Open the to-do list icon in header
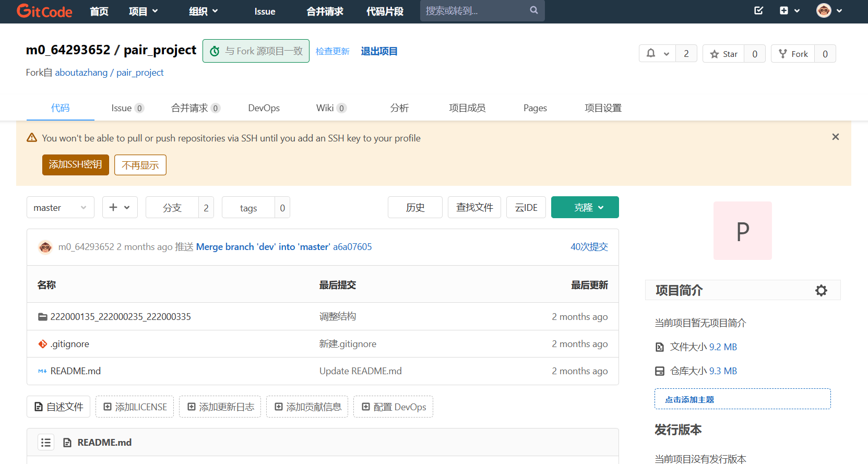 [758, 10]
